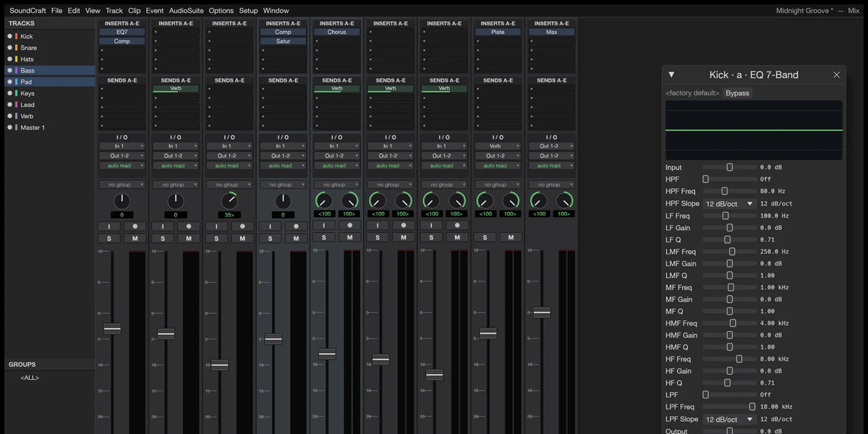This screenshot has height=434, width=868.
Task: Toggle visibility dot for the Hats track
Action: 9,59
